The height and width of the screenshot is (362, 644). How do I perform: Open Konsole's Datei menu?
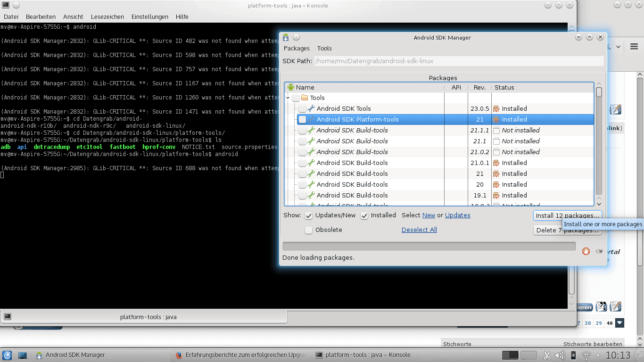pyautogui.click(x=11, y=16)
